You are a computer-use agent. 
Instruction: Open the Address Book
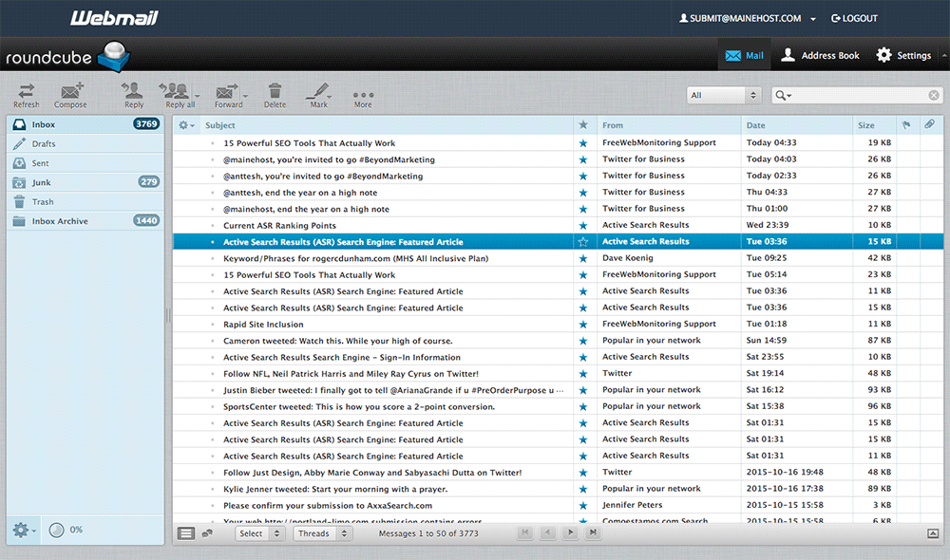click(x=819, y=56)
